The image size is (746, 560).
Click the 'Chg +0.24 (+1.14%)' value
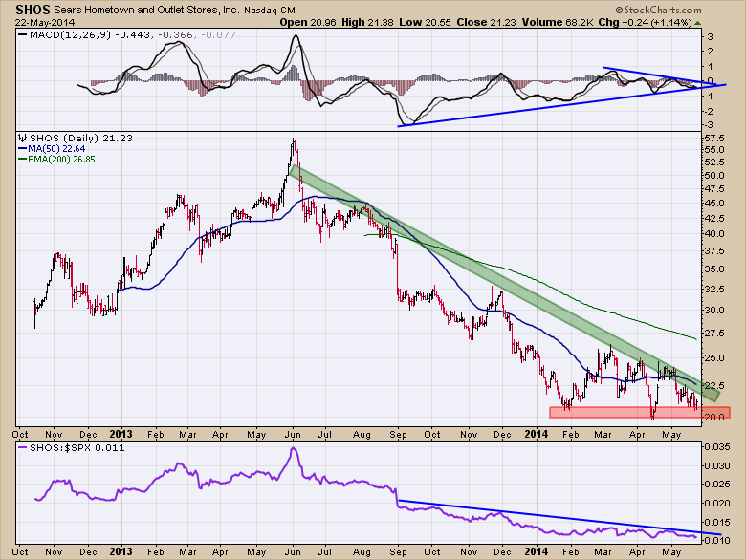pyautogui.click(x=645, y=22)
